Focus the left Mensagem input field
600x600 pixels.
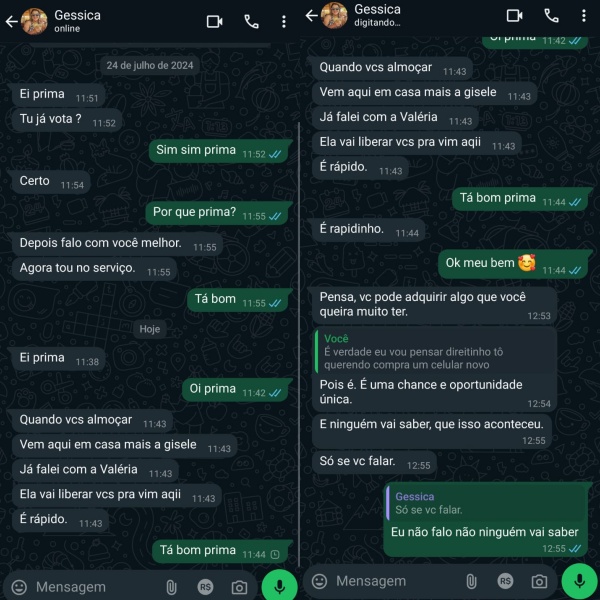coord(96,587)
